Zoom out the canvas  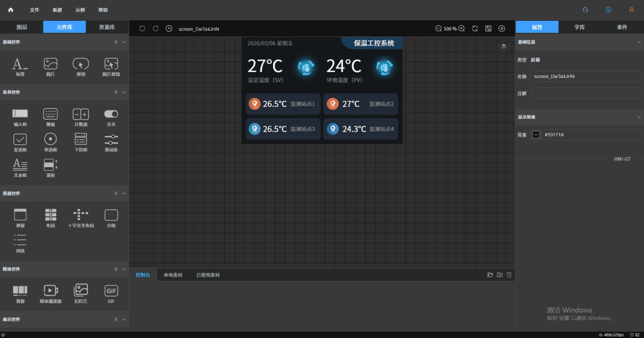(x=438, y=28)
